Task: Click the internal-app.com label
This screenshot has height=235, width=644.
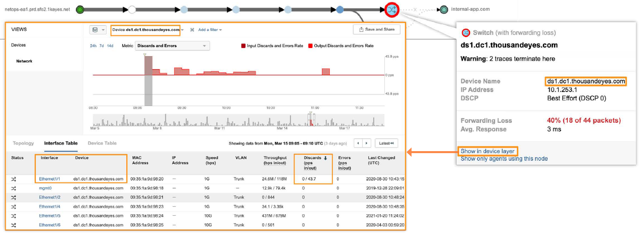Action: pyautogui.click(x=470, y=9)
